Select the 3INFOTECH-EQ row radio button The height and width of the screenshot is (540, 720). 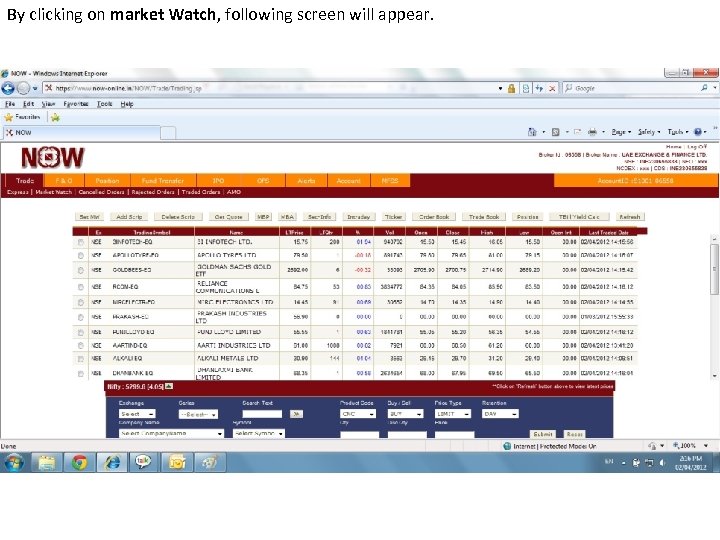point(81,242)
